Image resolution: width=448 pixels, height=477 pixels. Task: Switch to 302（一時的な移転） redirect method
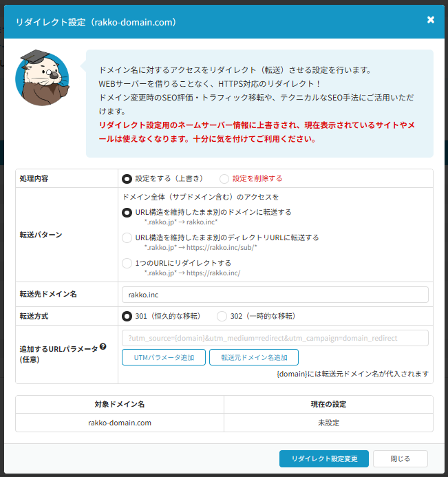pos(222,316)
